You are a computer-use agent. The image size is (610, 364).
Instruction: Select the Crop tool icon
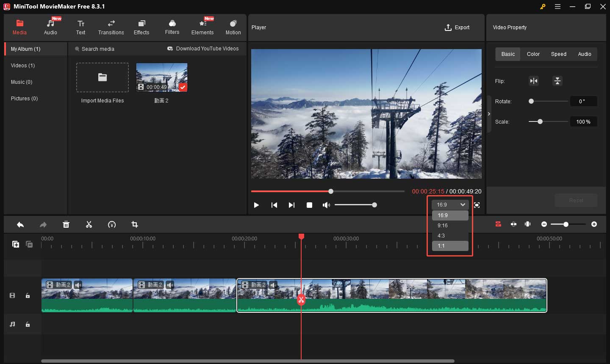[x=135, y=224]
